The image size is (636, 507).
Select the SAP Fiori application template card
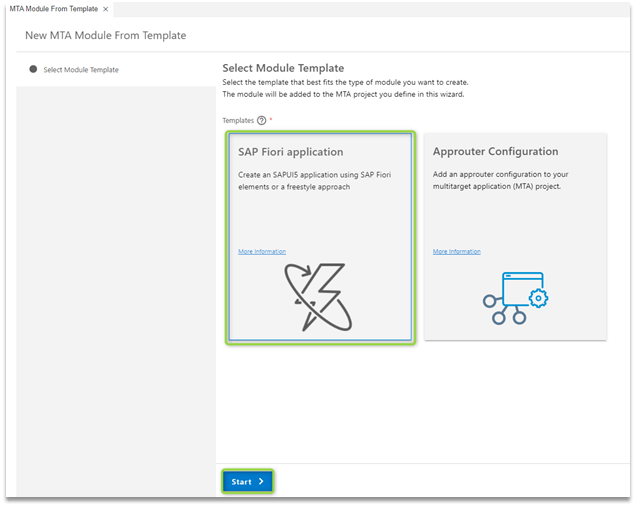click(x=320, y=237)
